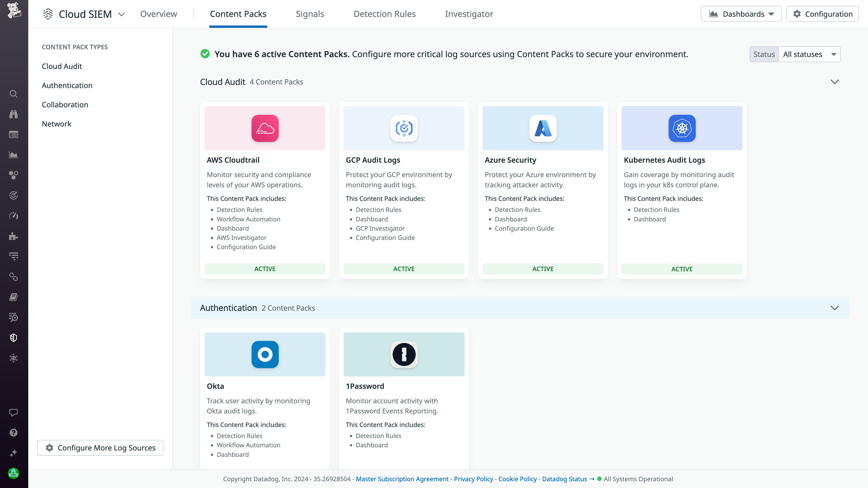Open the help question mark icon
The image size is (868, 488).
14,433
